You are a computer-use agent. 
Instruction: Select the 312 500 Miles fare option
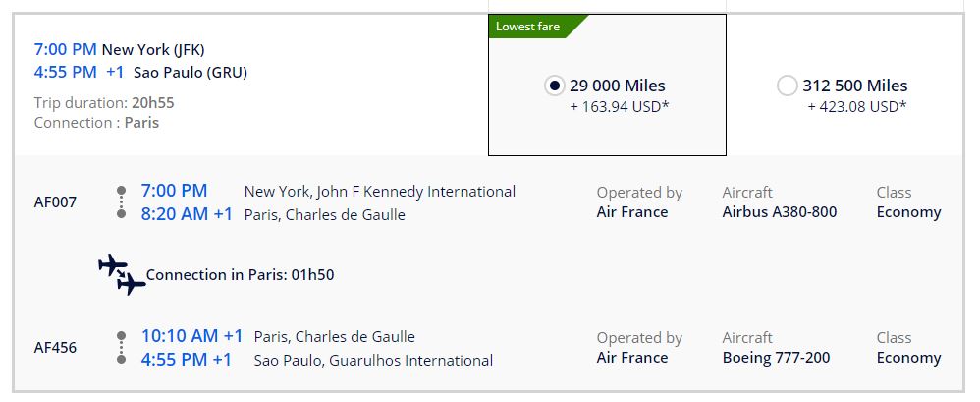point(787,86)
